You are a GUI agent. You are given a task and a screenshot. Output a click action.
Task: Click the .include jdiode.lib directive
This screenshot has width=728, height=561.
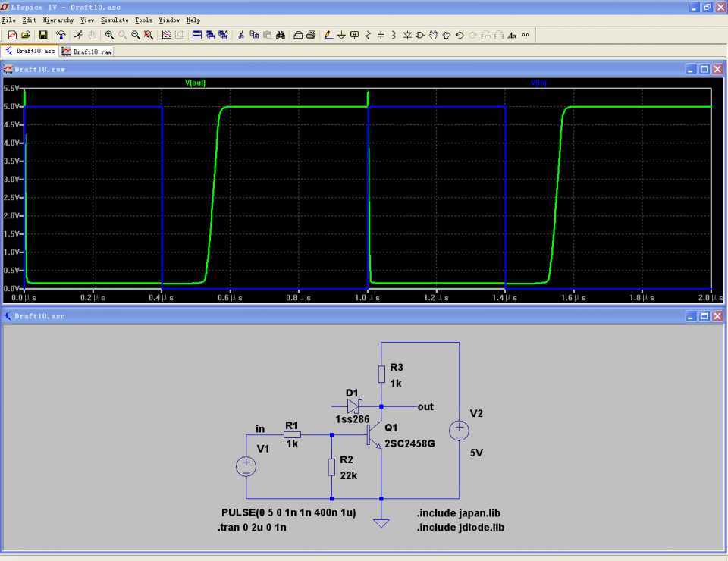[x=460, y=527]
